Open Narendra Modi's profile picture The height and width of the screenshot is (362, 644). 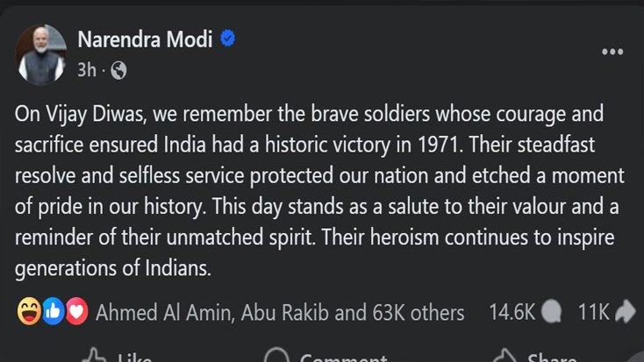(41, 54)
